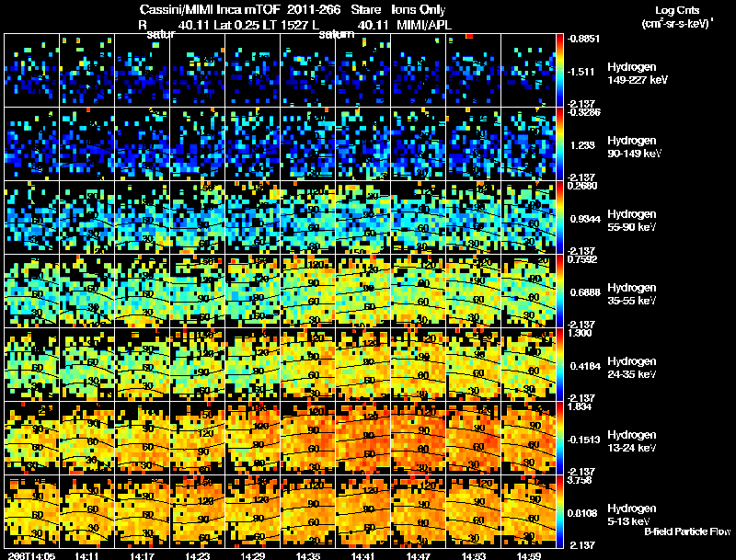
Task: Click the color bar for Hydrogen 24-35 keV
Action: [559, 365]
